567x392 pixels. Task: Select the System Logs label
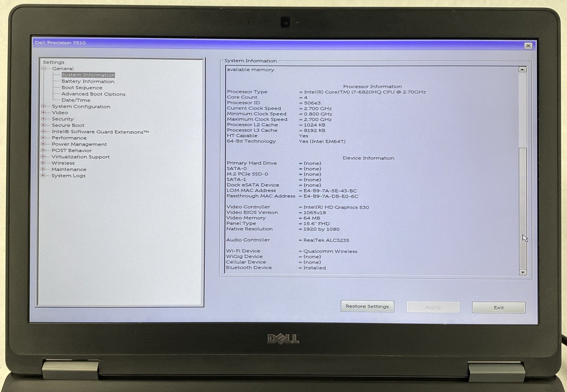click(68, 176)
